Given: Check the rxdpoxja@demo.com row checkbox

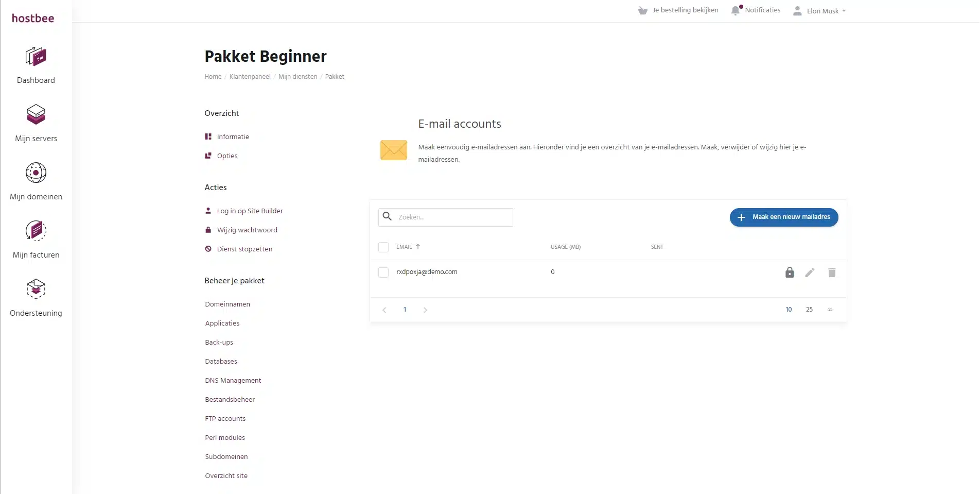Looking at the screenshot, I should 383,272.
